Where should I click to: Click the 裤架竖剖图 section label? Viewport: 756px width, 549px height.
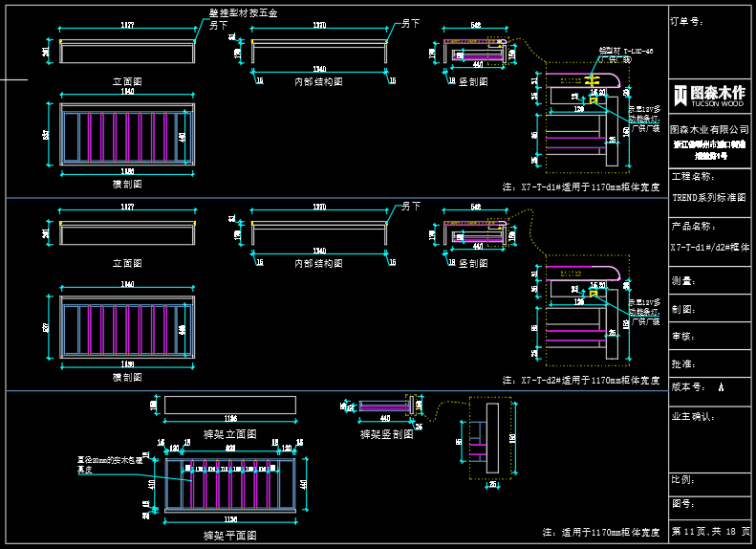pyautogui.click(x=386, y=433)
